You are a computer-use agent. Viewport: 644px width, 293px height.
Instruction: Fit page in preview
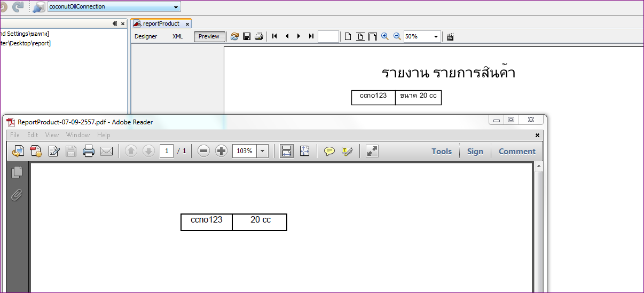(x=360, y=36)
